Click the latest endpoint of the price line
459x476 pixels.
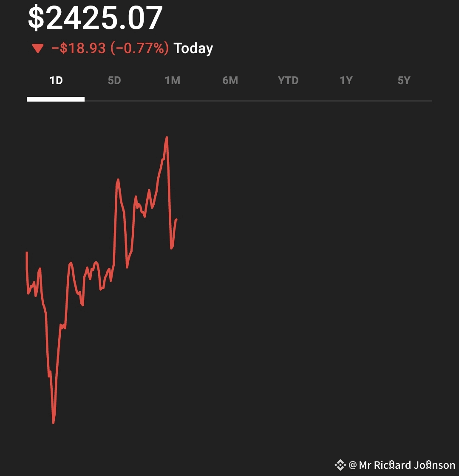177,219
